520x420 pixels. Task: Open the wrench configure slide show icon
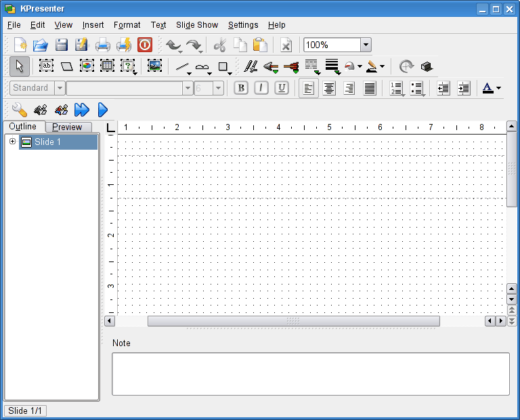[19, 110]
